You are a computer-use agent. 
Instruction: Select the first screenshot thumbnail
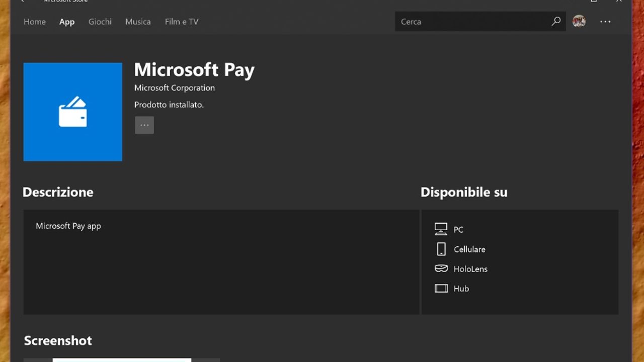(x=121, y=360)
